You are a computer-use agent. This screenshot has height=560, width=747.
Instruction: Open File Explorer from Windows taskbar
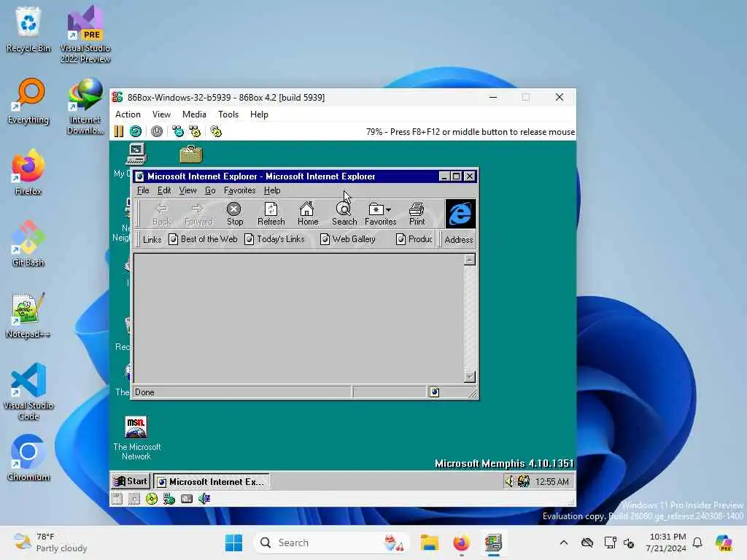tap(429, 542)
